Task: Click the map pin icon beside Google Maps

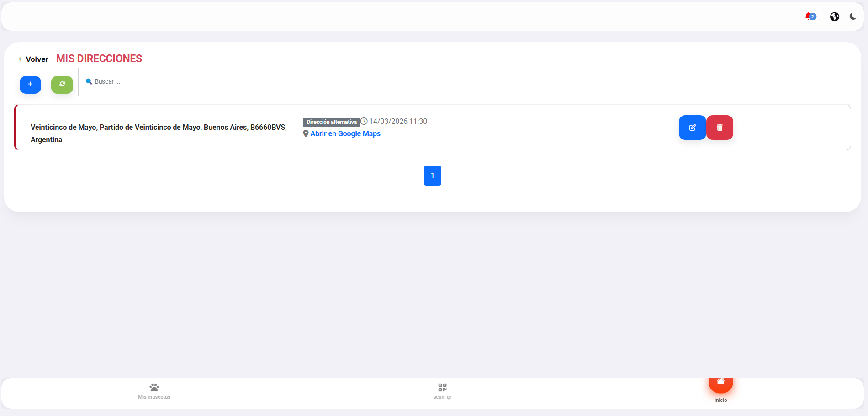Action: pos(306,133)
